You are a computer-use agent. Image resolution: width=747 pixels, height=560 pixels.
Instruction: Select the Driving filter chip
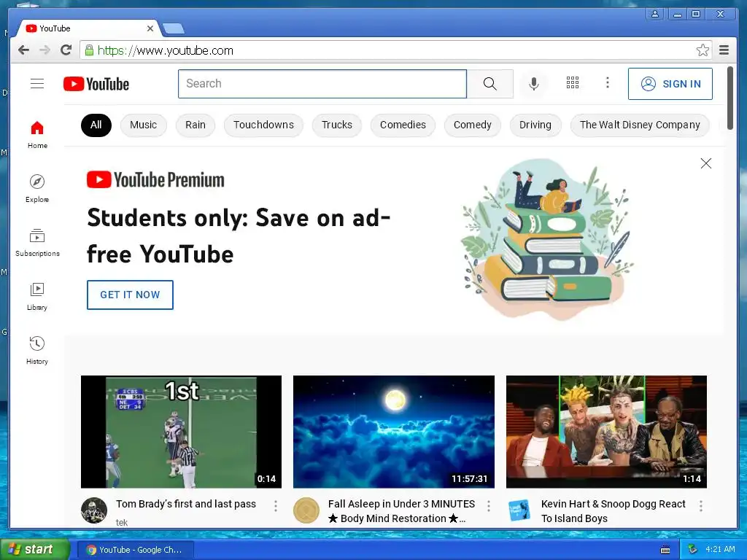(535, 125)
